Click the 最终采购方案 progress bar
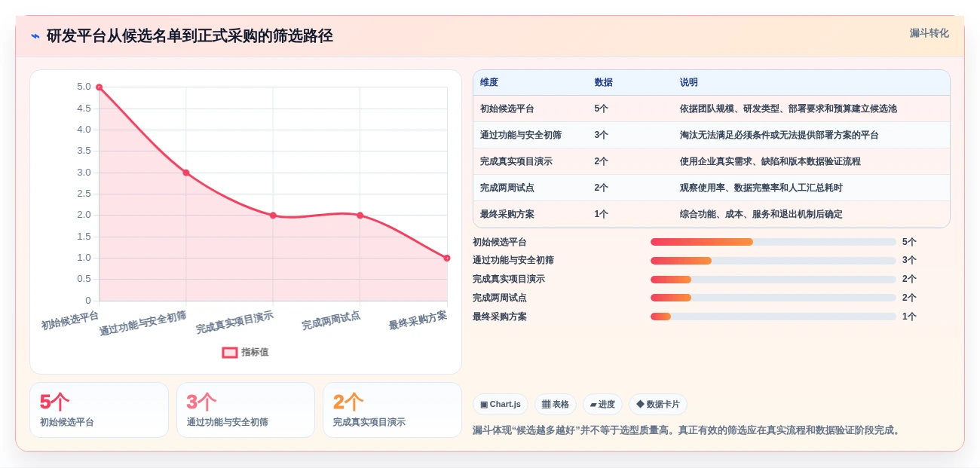Viewport: 980px width, 468px height. point(773,317)
